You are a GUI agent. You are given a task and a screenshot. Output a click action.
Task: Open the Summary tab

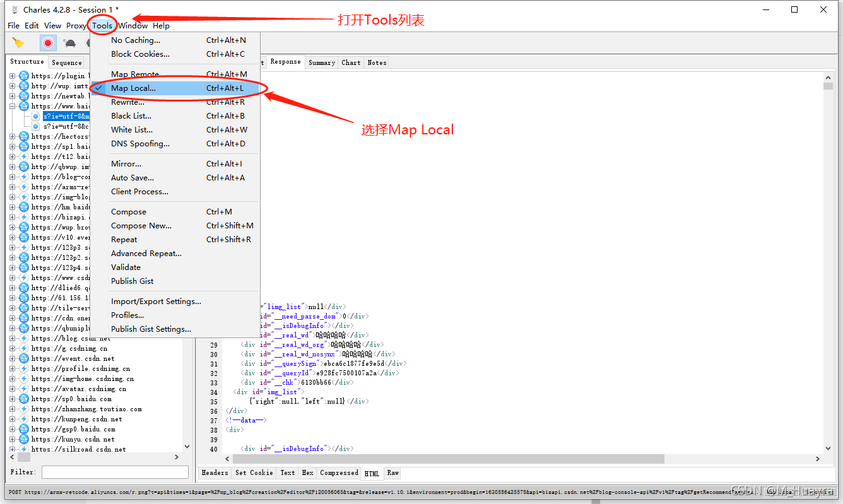pos(322,62)
